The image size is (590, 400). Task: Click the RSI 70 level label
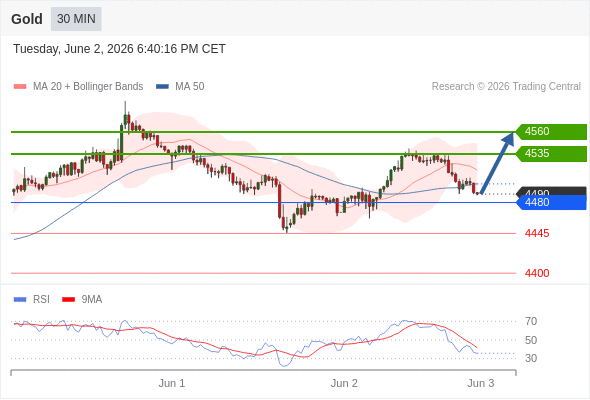[531, 321]
